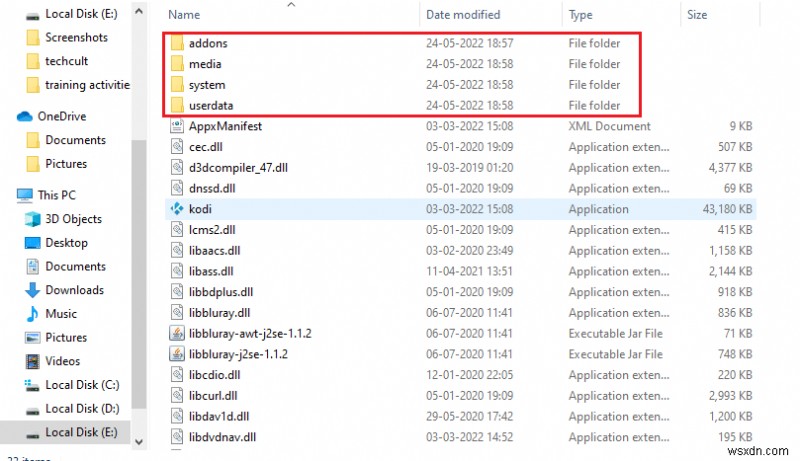
Task: Click the navigation pane vertical scrollbar
Action: click(x=141, y=250)
